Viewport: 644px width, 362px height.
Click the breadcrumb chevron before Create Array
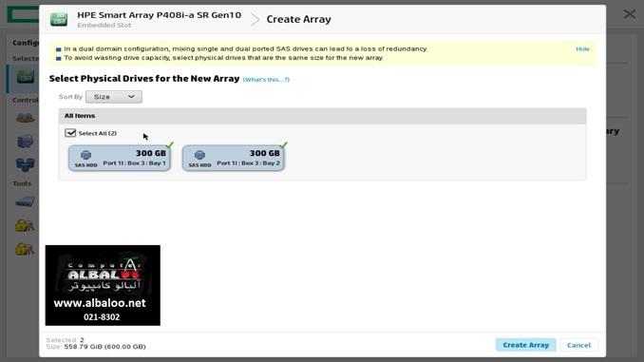tap(256, 19)
